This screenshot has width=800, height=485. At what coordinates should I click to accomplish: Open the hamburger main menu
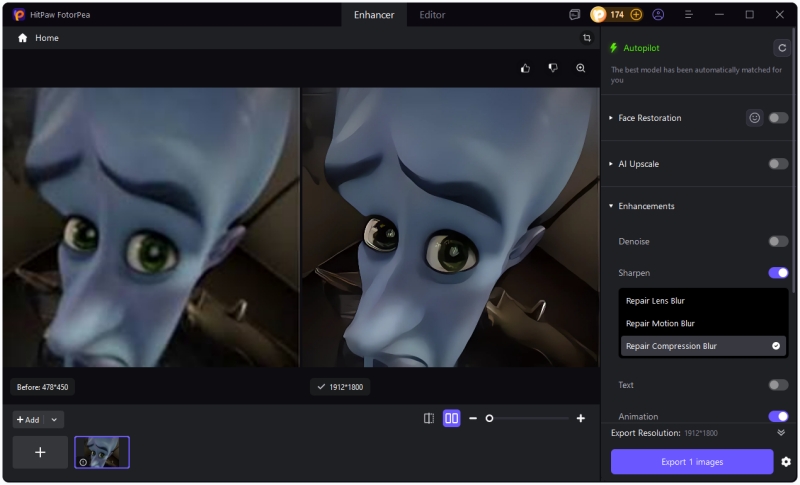tap(689, 15)
